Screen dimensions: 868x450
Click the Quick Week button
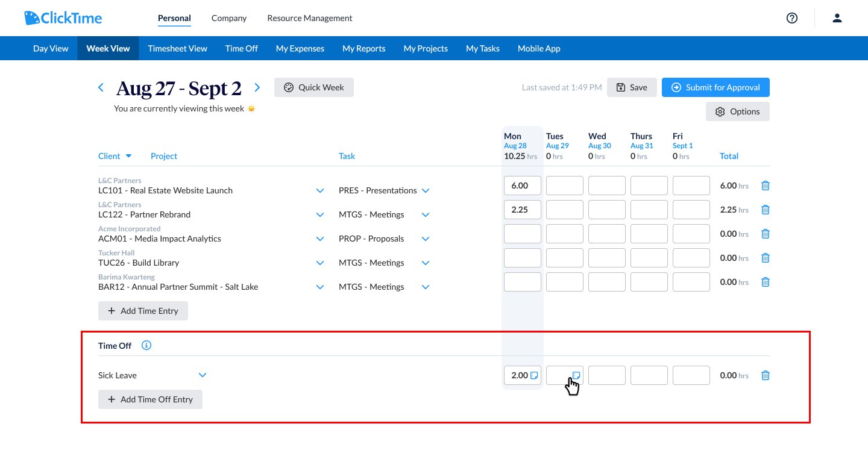click(314, 87)
